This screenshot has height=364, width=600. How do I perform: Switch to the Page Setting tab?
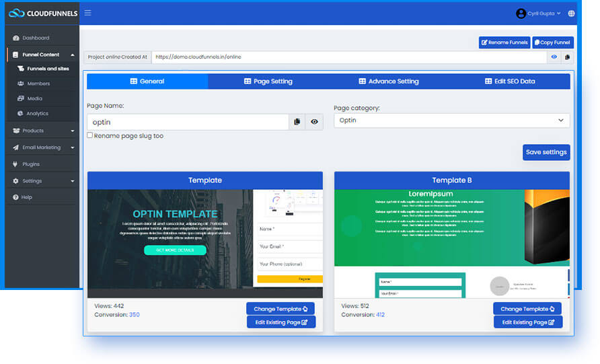tap(268, 81)
